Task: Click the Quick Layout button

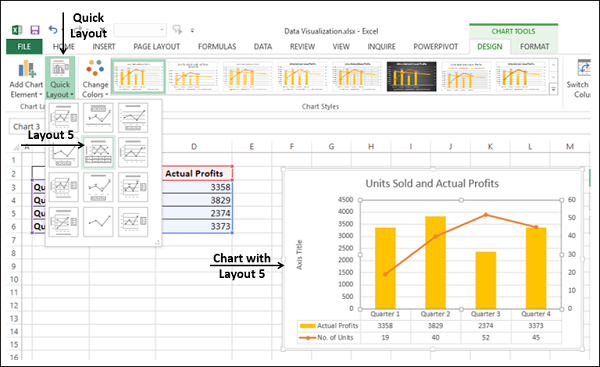Action: tap(60, 78)
